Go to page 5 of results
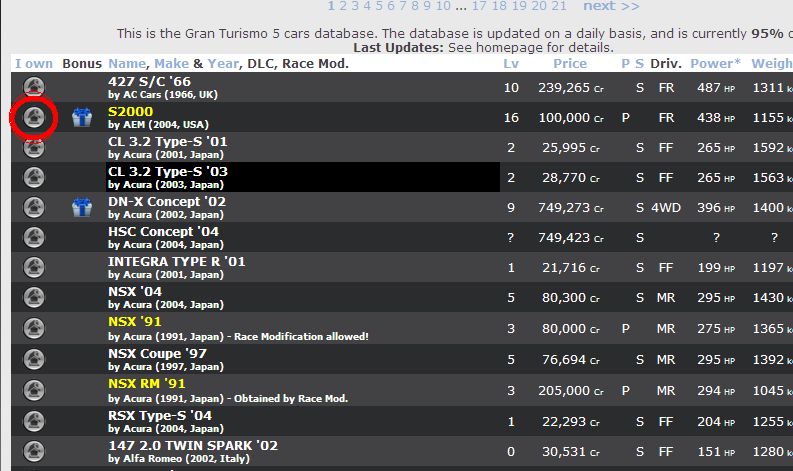The width and height of the screenshot is (793, 471). tap(379, 6)
